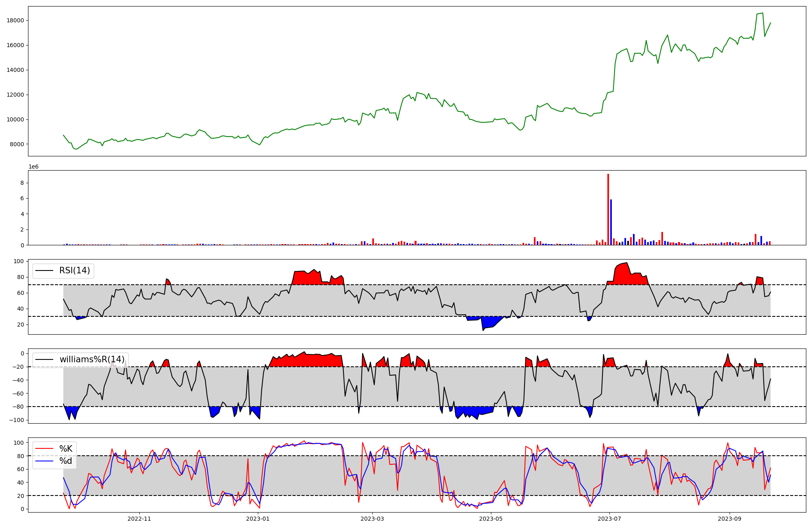Click the 2023-07 date tick label
812x528 pixels.
(x=609, y=519)
